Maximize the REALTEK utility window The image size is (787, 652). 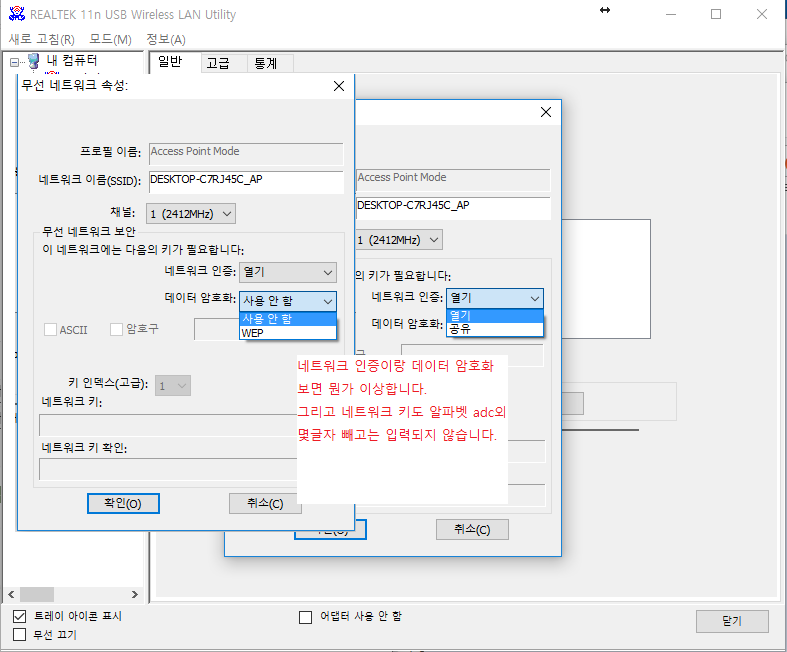(x=716, y=14)
